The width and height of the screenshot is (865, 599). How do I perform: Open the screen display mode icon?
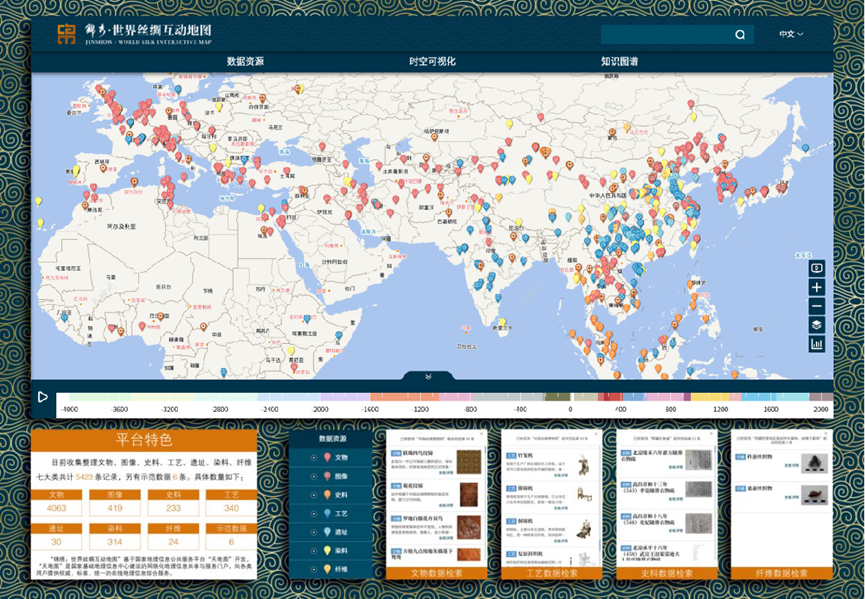pyautogui.click(x=817, y=268)
